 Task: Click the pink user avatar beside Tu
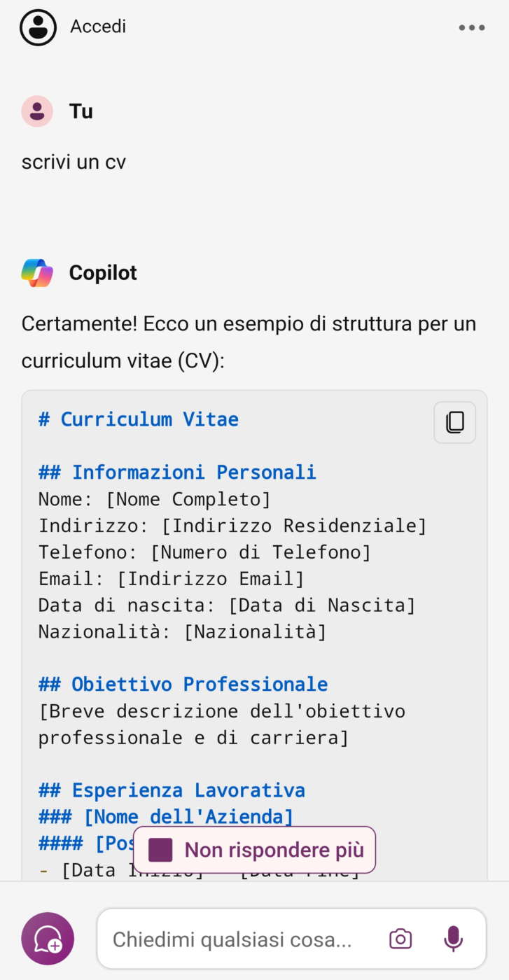(37, 111)
